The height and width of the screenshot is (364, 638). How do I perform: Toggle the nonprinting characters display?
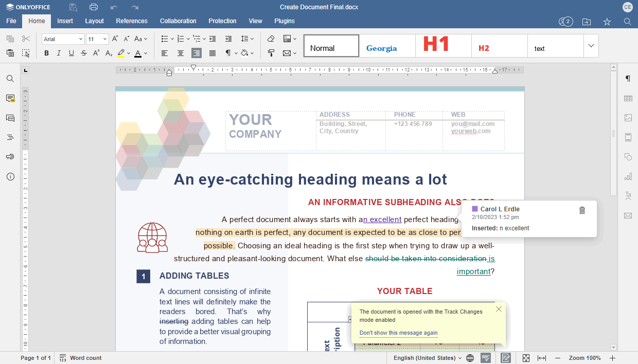[229, 53]
